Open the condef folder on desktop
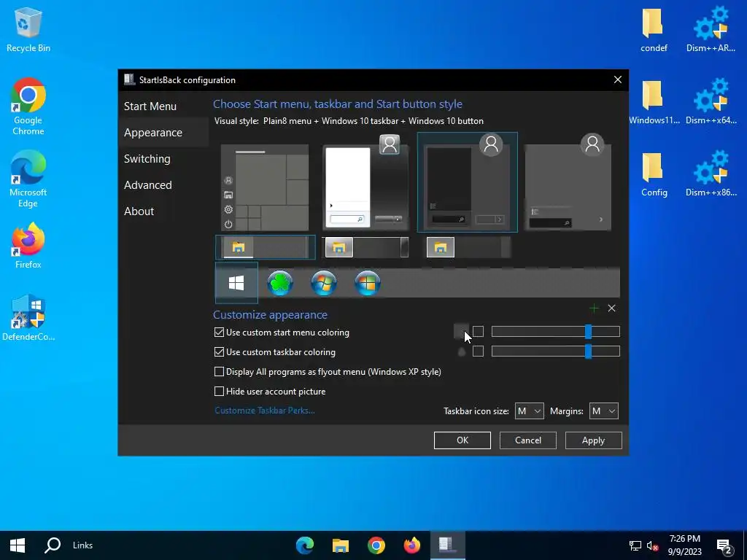Screen dimensions: 747x560 (654, 29)
